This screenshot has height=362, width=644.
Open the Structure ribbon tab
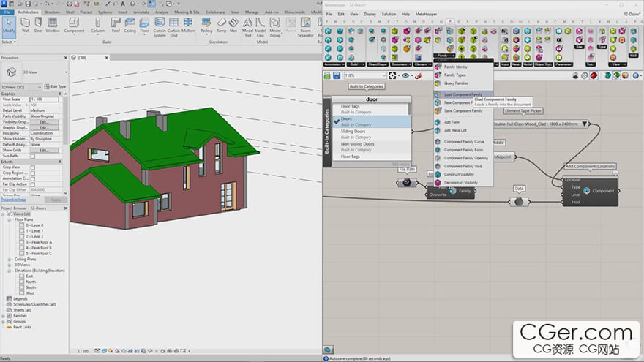point(52,12)
